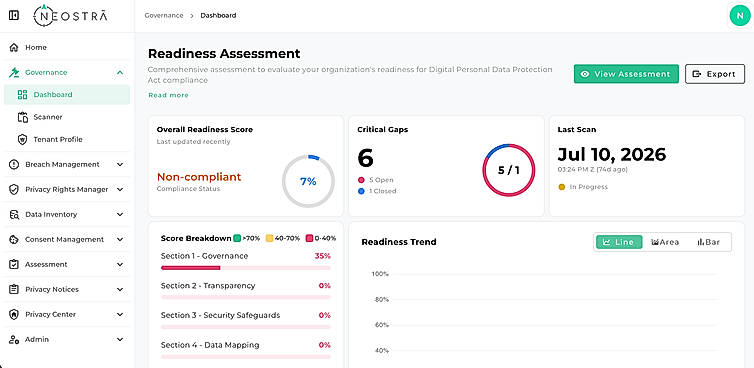Click the Section 1 - Governance progress bar
Screen dimensions: 754x368
(246, 267)
